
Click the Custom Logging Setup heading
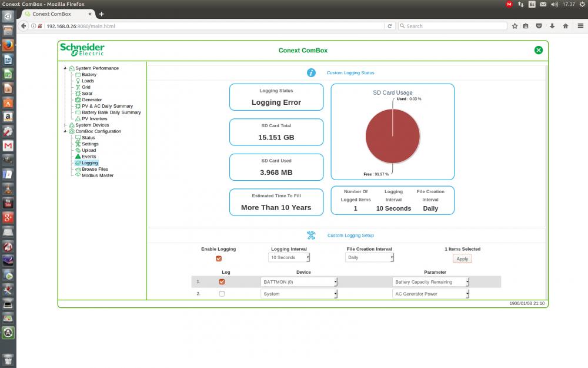(350, 236)
